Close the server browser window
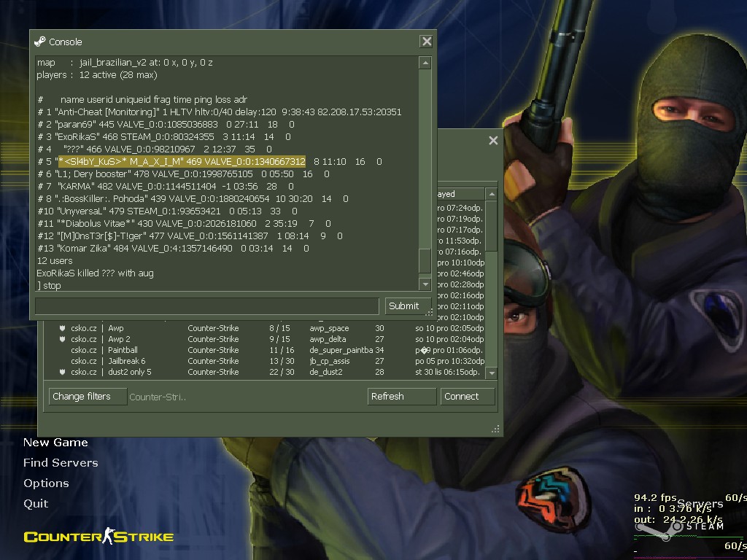 point(494,141)
